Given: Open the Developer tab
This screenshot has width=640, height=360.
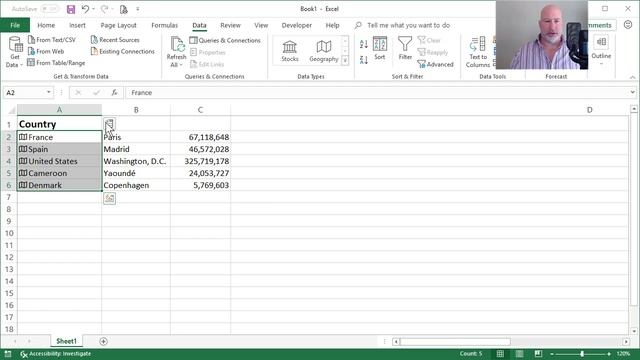Looking at the screenshot, I should 297,25.
